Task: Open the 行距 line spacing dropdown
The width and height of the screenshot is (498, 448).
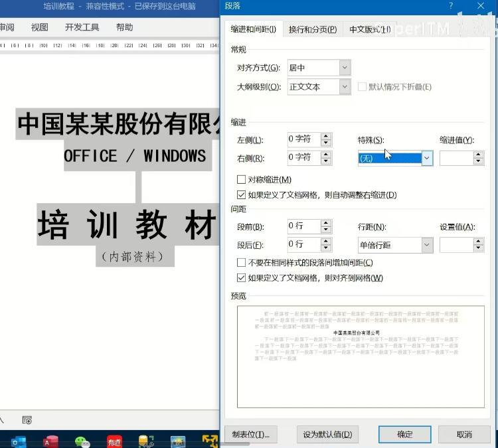Action: click(x=427, y=245)
